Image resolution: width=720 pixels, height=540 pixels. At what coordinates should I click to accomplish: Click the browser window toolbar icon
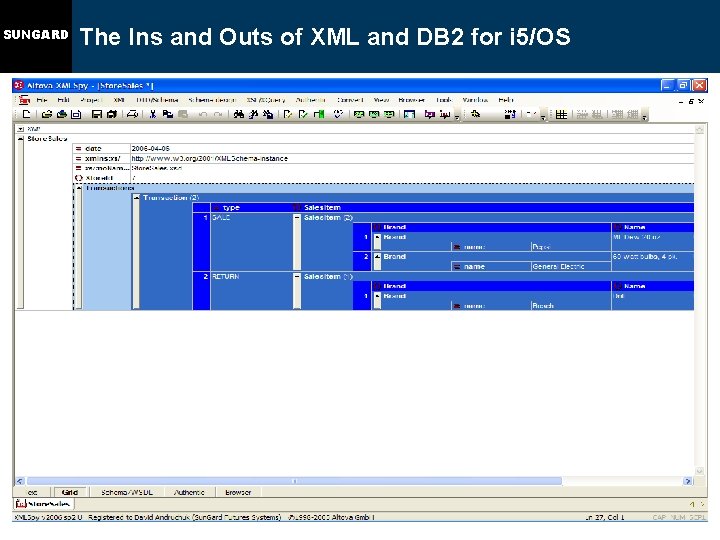coord(409,114)
